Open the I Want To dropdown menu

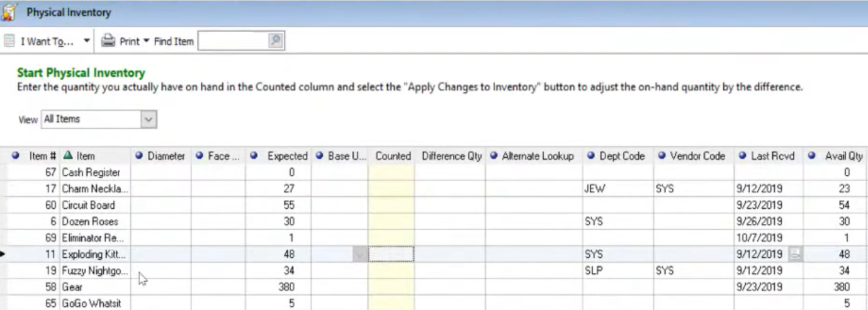tap(87, 42)
